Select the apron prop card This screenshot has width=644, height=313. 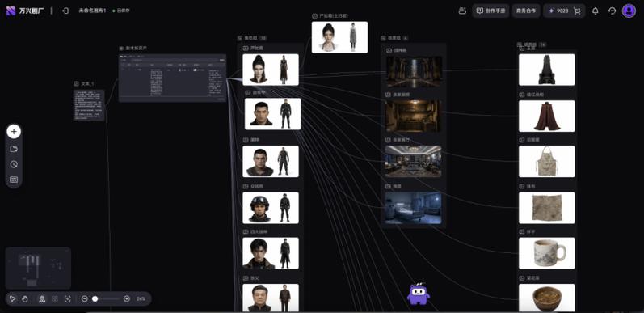547,161
